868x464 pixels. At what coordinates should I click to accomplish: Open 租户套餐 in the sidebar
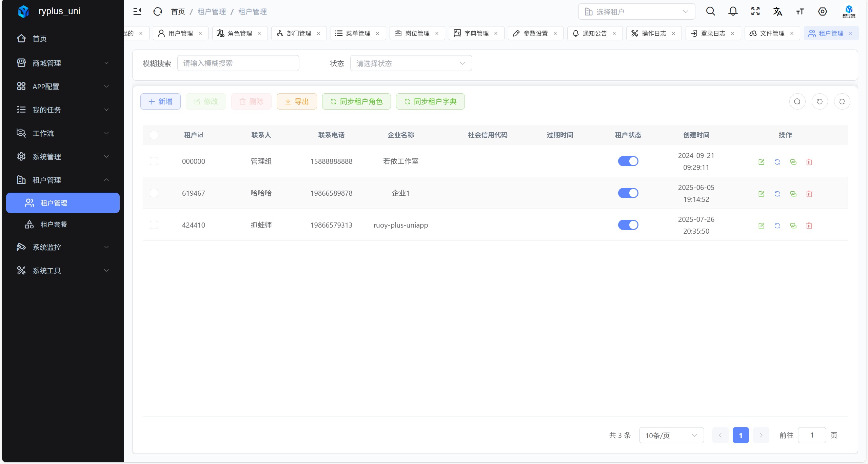click(54, 224)
